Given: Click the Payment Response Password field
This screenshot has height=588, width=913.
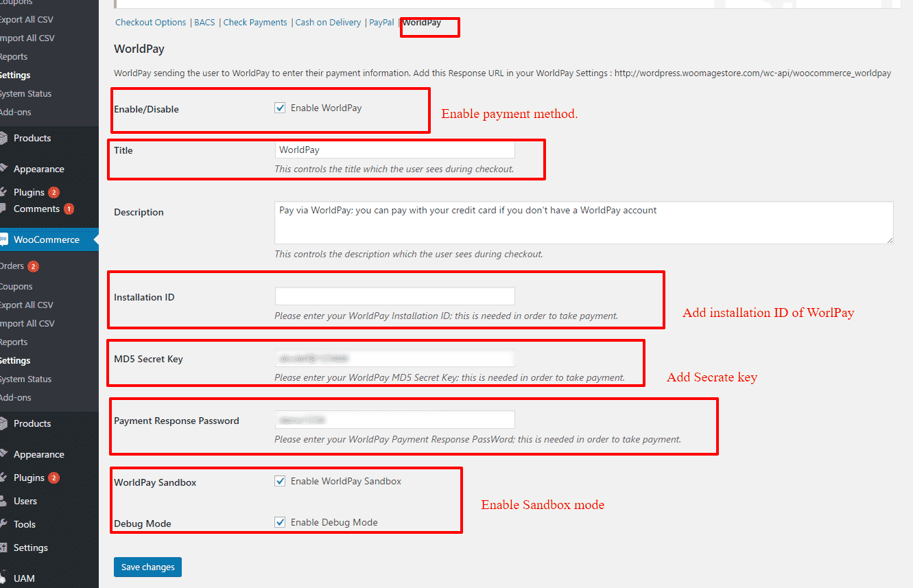Looking at the screenshot, I should point(394,419).
